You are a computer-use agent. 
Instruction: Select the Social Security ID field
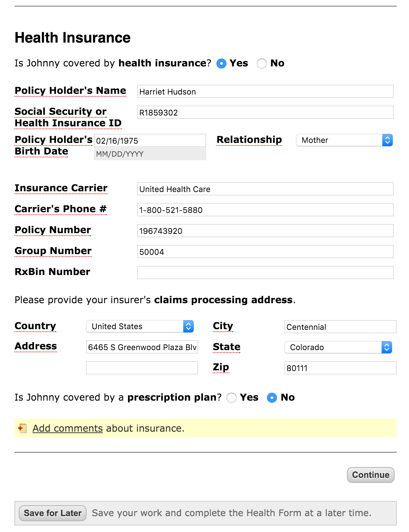point(265,112)
